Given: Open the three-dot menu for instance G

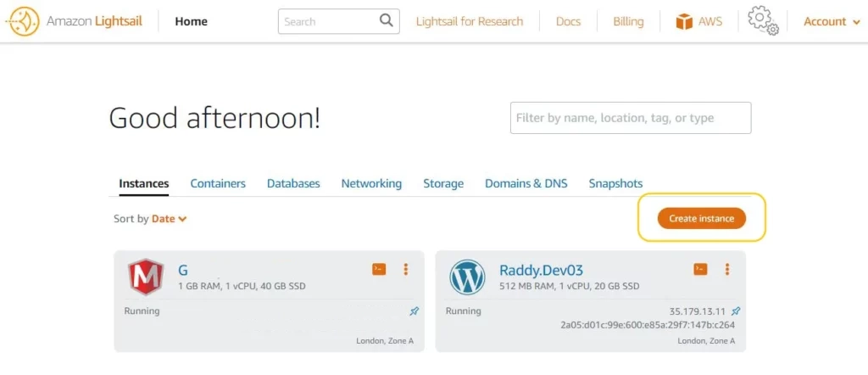Looking at the screenshot, I should [x=406, y=269].
